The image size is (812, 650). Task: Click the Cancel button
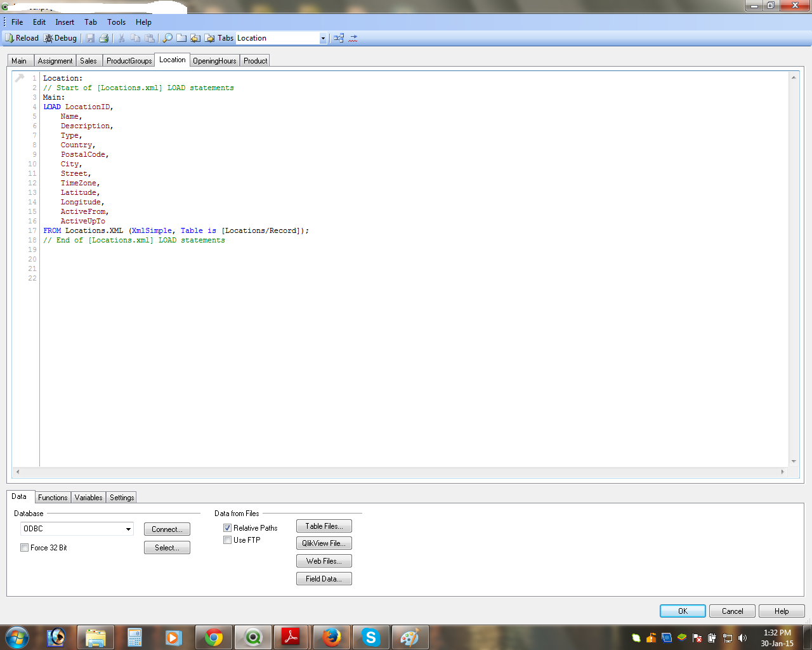732,611
